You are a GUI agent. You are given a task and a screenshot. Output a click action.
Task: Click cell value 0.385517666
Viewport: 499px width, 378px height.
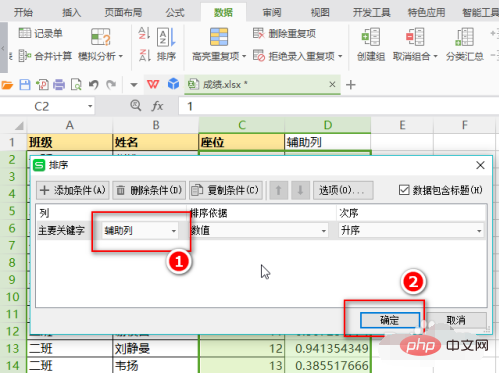click(328, 366)
